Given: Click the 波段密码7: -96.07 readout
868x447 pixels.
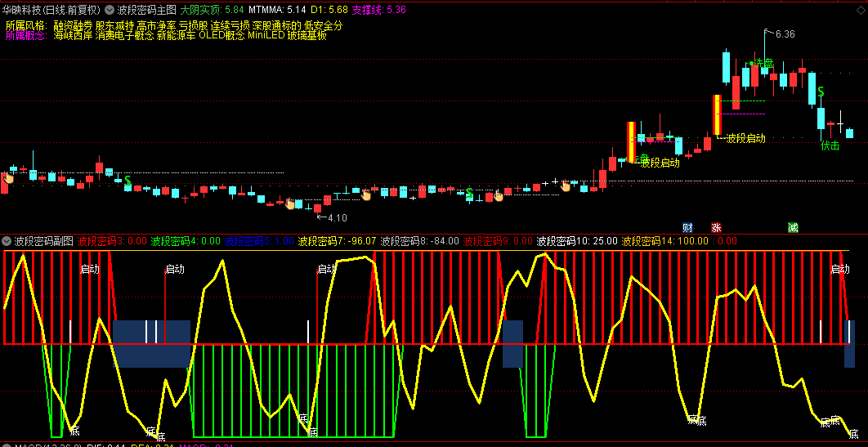Looking at the screenshot, I should pos(337,240).
